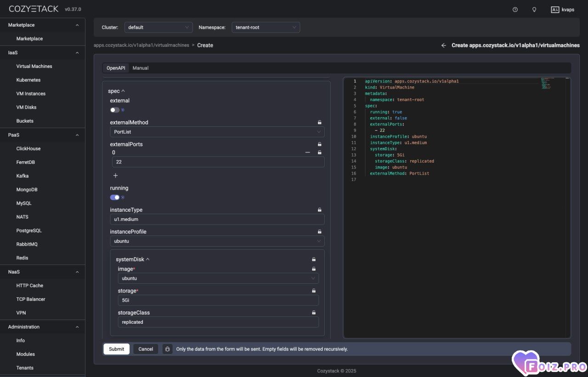Click the help question mark icon
The width and height of the screenshot is (588, 377).
[515, 10]
